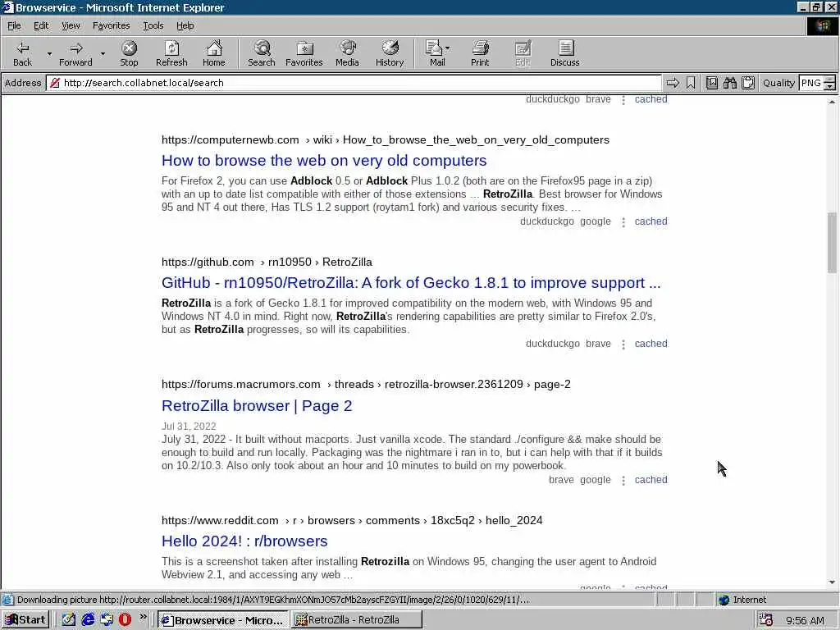840x630 pixels.
Task: Click the 'Jul 31, 2022' date text
Action: click(x=189, y=427)
